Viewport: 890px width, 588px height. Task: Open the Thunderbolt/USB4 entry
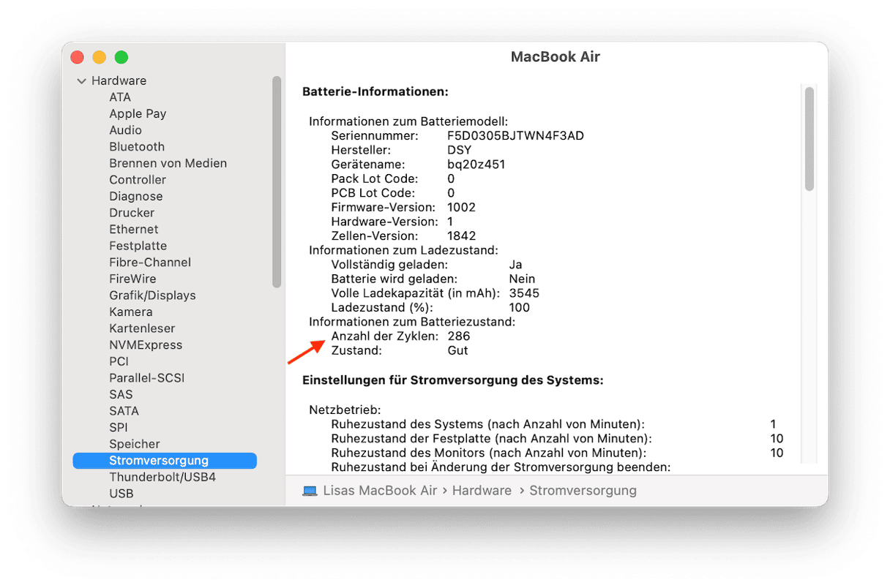(x=162, y=477)
